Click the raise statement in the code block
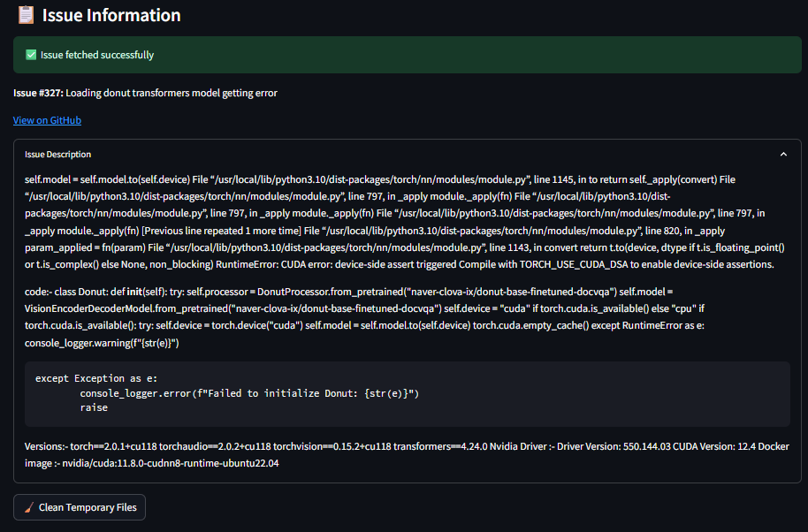808x532 pixels. pos(94,407)
